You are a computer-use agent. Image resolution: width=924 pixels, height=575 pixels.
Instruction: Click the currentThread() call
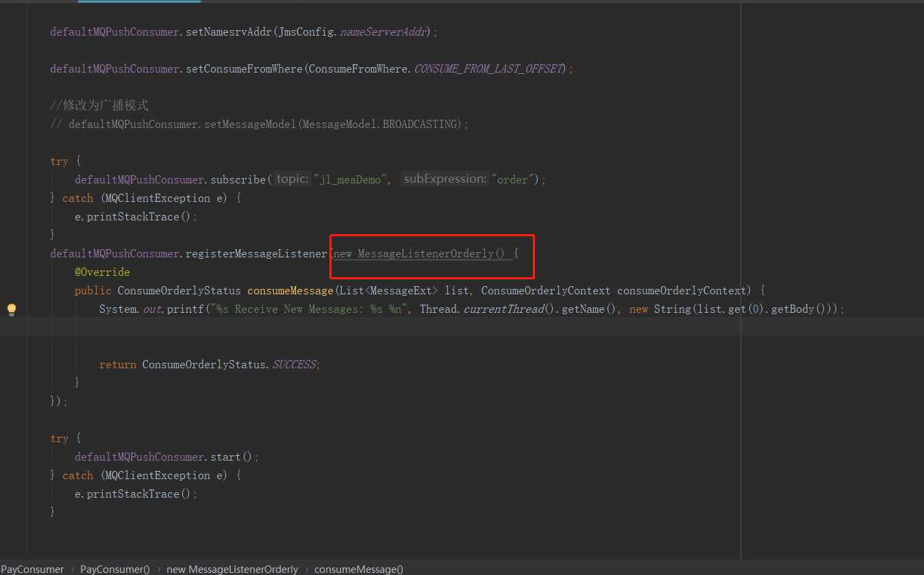click(x=510, y=309)
